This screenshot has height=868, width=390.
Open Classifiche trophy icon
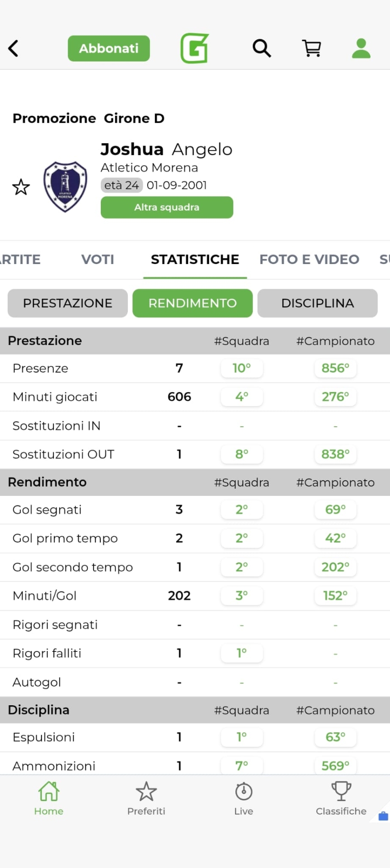click(x=341, y=798)
